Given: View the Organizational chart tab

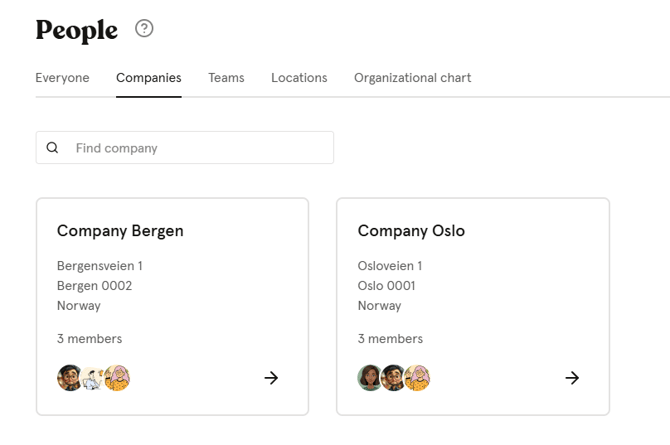Looking at the screenshot, I should (412, 78).
